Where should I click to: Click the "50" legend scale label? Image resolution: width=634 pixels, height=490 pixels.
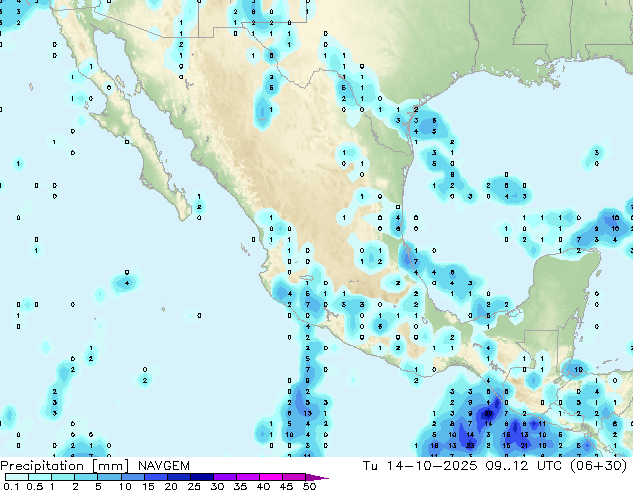click(309, 486)
